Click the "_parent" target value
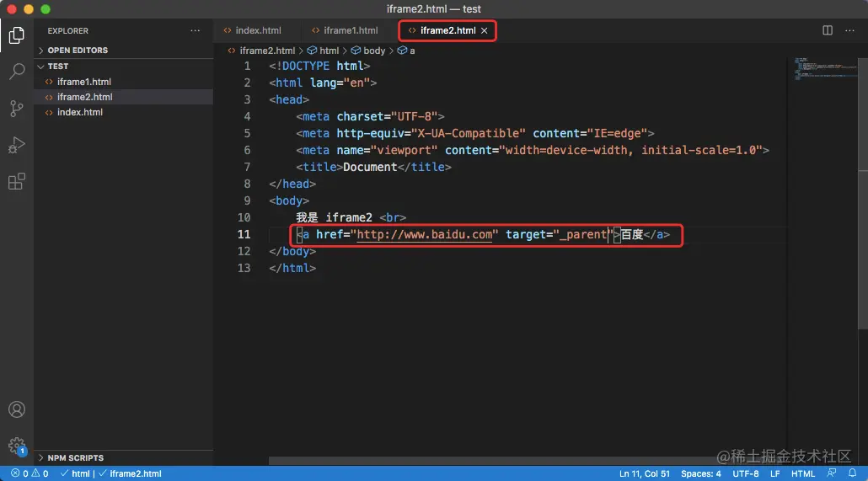 (x=583, y=235)
